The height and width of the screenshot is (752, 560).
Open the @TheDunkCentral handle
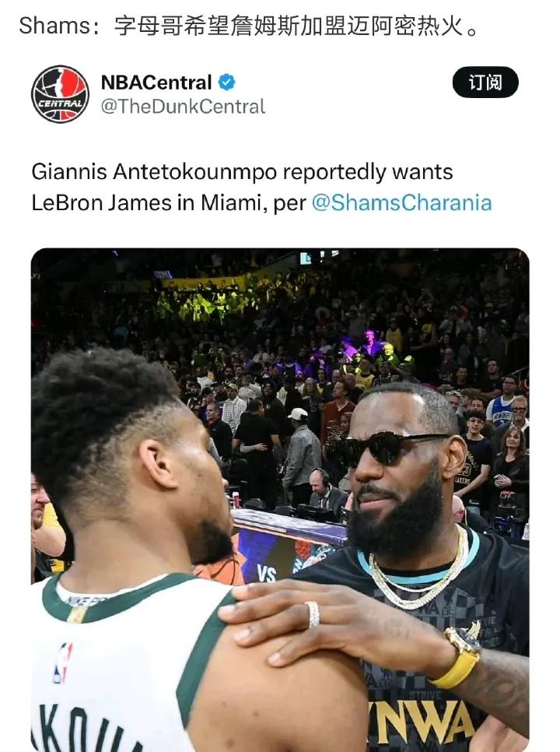coord(183,107)
